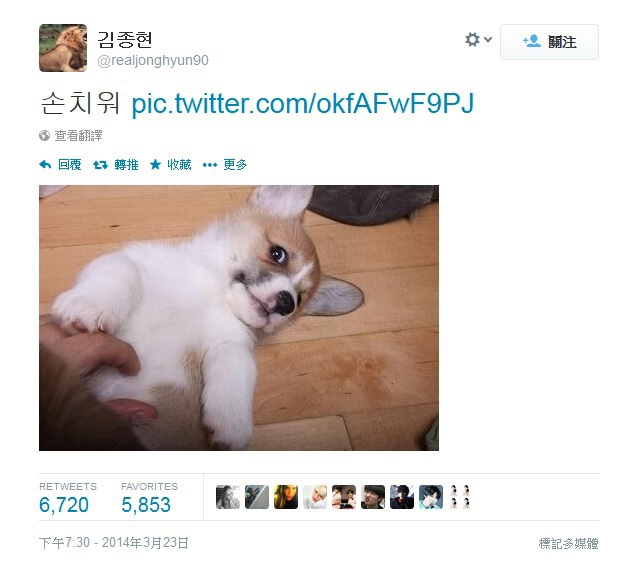
Task: Click the three-dot more icon
Action: pos(210,165)
